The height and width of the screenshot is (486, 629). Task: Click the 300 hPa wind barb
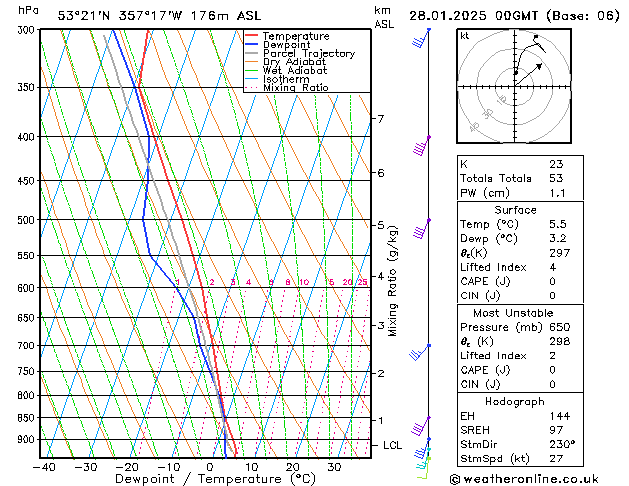421,38
